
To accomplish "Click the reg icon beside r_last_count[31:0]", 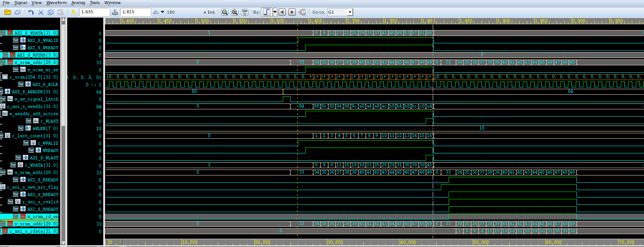I will [x=8, y=135].
